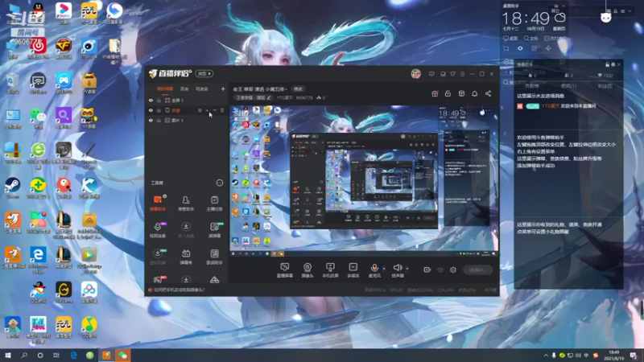
Task: Open the 弹幕助手 tool in toolbox
Action: [158, 204]
